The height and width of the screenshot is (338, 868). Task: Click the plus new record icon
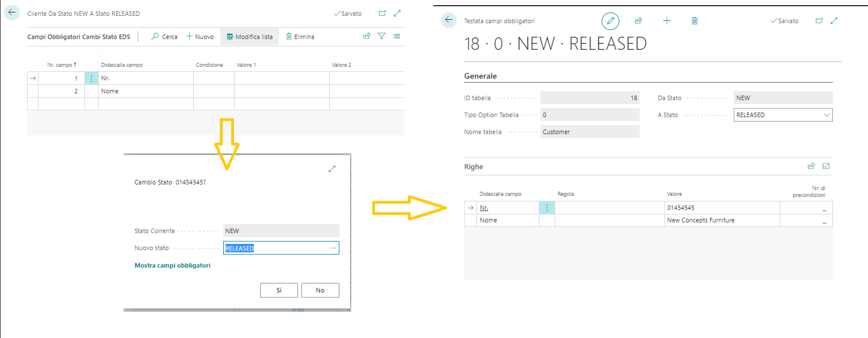pos(667,21)
